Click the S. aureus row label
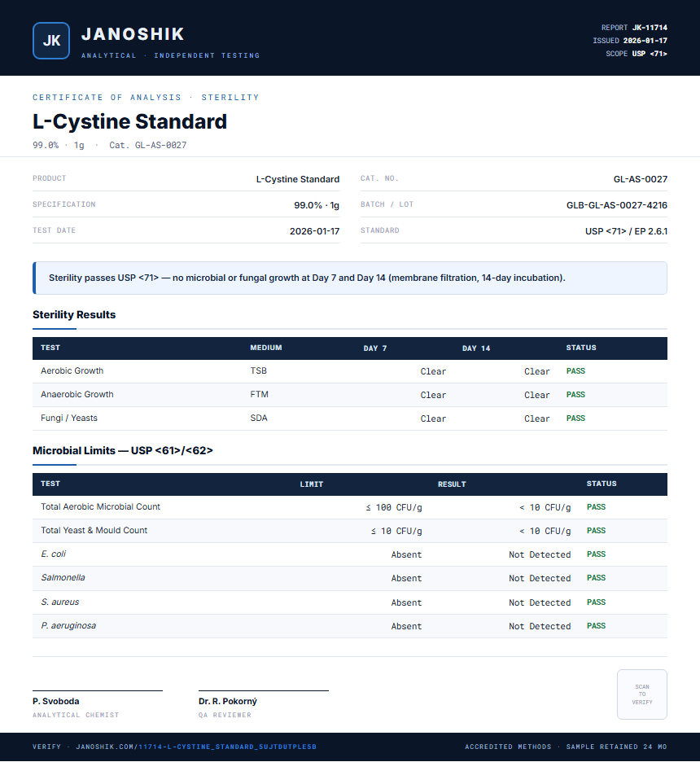 (x=60, y=602)
